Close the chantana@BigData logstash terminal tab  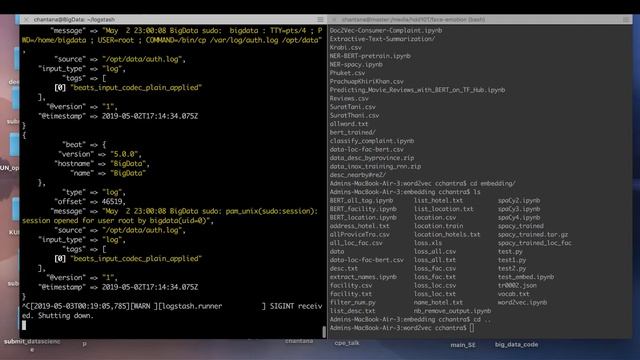[26, 19]
